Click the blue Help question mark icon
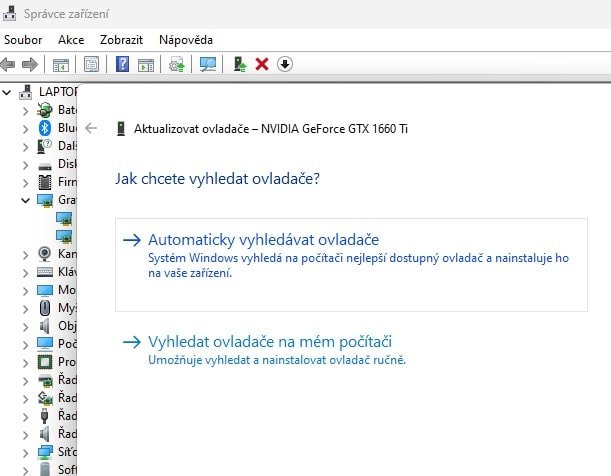 point(122,64)
